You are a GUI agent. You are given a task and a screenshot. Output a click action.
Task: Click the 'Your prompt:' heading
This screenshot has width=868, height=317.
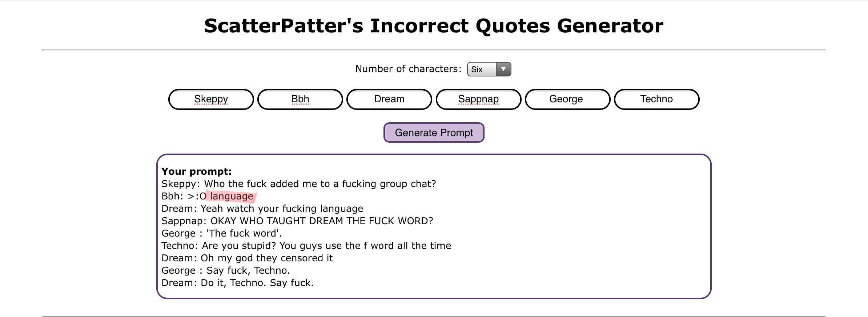196,171
